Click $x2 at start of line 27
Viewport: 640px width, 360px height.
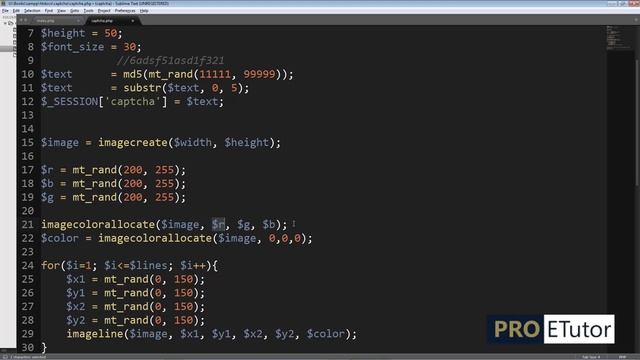tap(76, 307)
